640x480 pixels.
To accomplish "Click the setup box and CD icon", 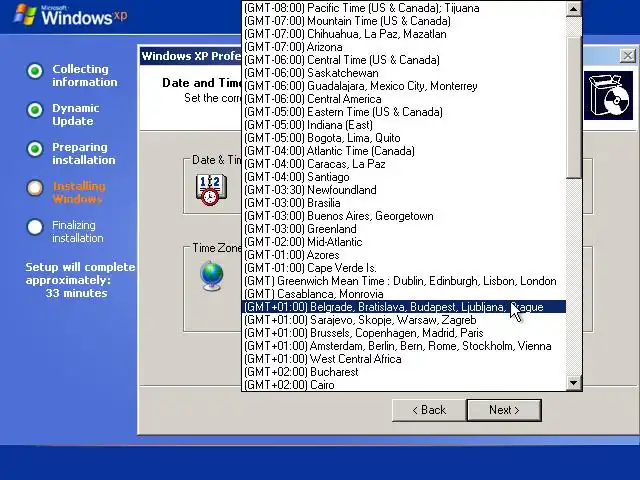I will point(608,96).
